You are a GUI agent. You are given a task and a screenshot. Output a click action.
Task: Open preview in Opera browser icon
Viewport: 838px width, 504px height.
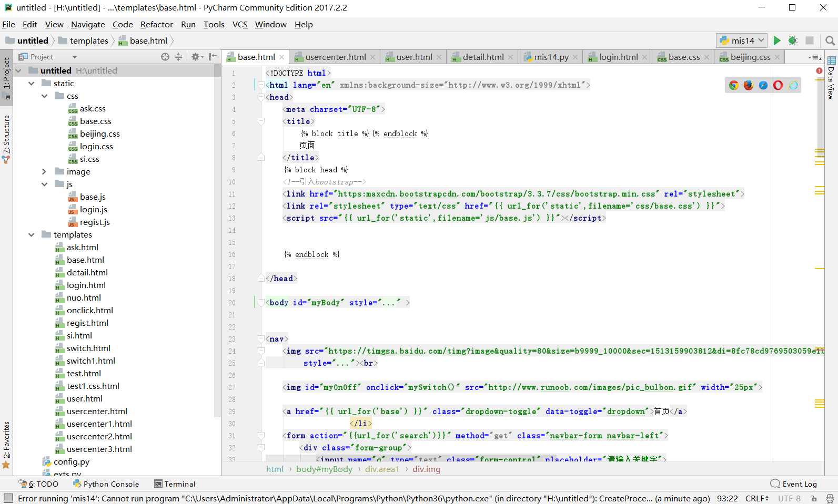coord(778,85)
